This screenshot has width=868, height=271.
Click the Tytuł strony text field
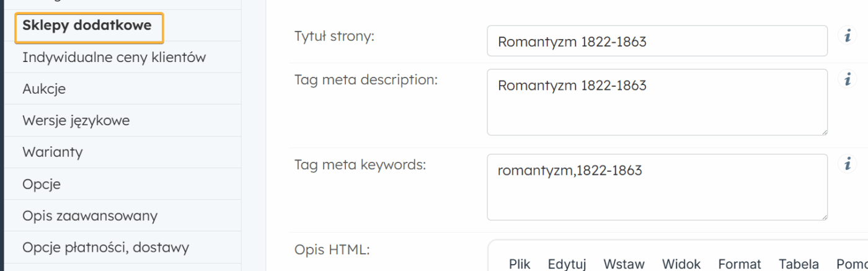[x=657, y=42]
